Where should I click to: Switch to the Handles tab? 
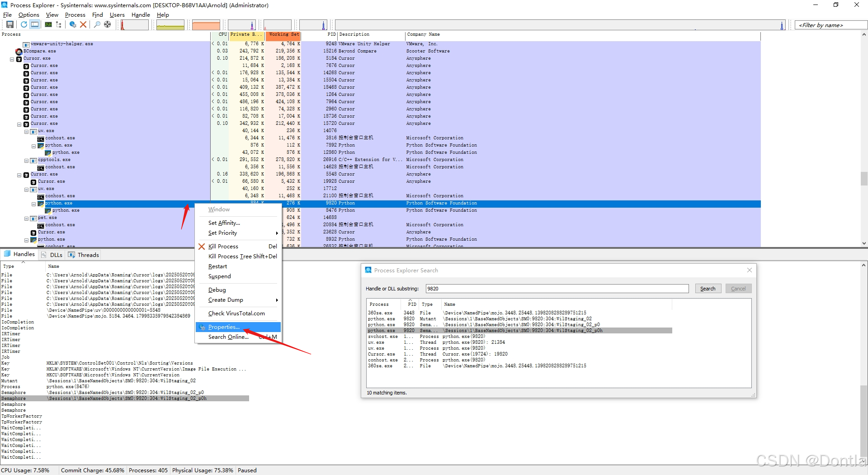pos(19,254)
